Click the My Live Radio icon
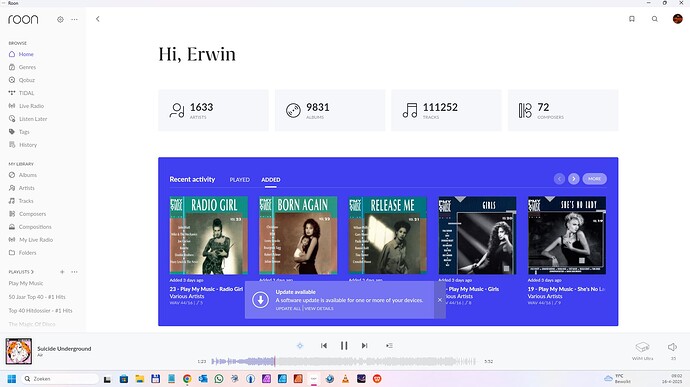The width and height of the screenshot is (690, 387). (x=12, y=240)
